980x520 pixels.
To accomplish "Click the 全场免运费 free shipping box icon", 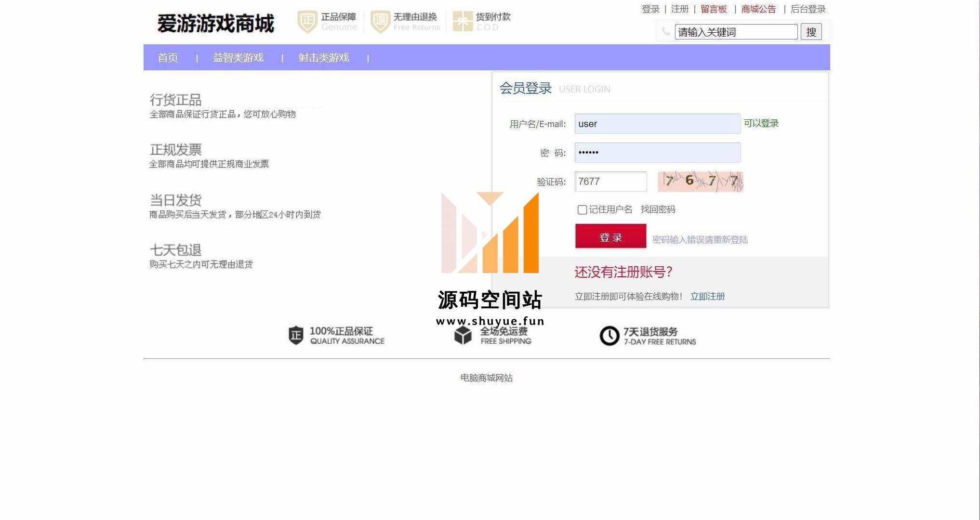I will point(463,335).
